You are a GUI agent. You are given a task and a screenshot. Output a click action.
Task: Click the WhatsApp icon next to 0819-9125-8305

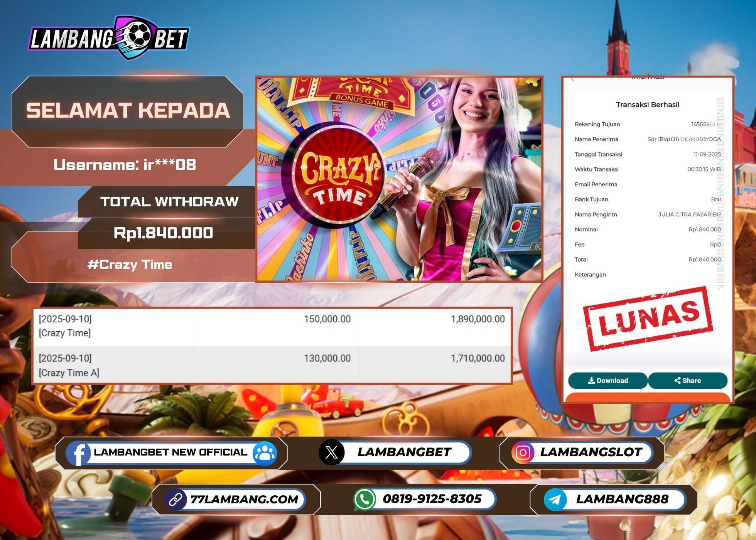(364, 498)
